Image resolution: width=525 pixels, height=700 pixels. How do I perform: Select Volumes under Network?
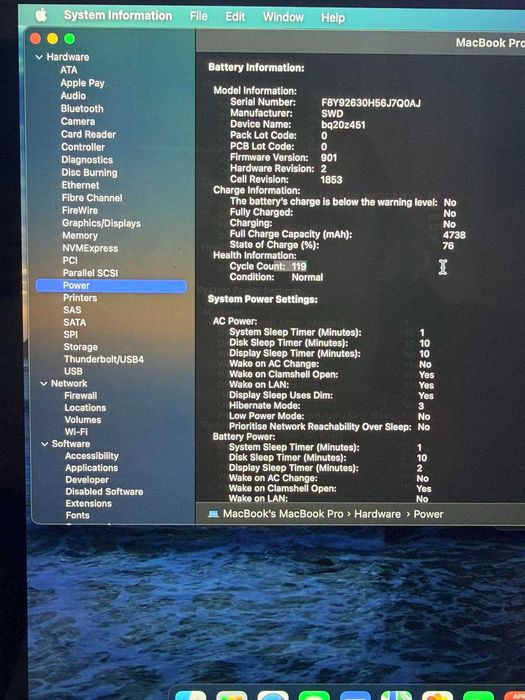[83, 420]
